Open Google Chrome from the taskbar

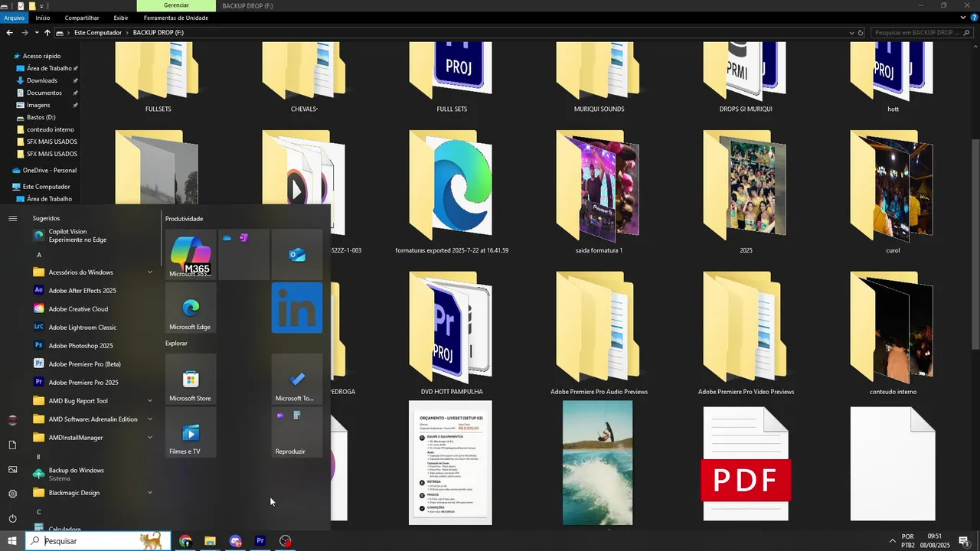click(185, 541)
